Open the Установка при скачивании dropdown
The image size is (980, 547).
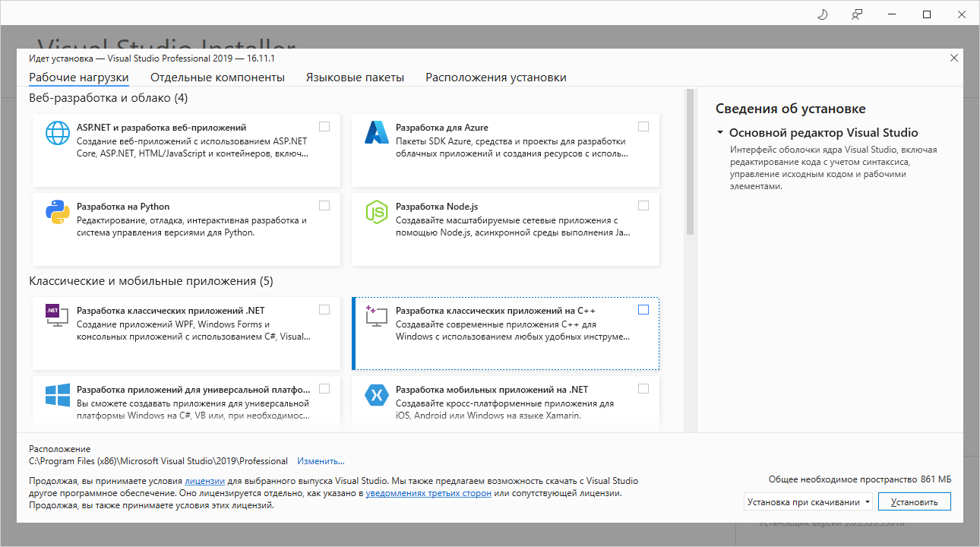click(x=808, y=502)
